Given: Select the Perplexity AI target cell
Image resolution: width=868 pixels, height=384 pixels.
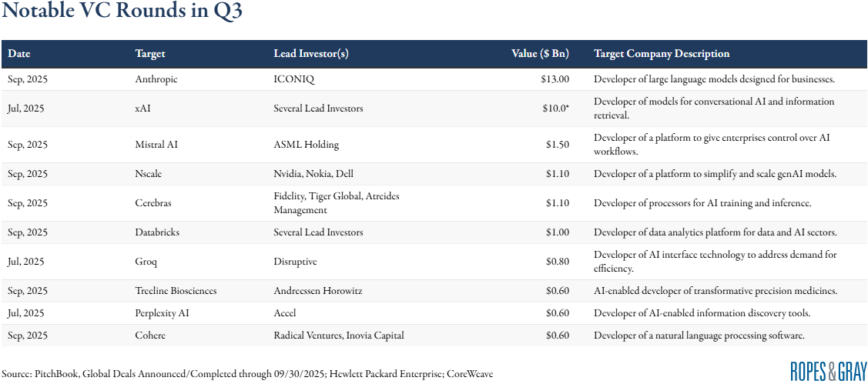Looking at the screenshot, I should (161, 313).
